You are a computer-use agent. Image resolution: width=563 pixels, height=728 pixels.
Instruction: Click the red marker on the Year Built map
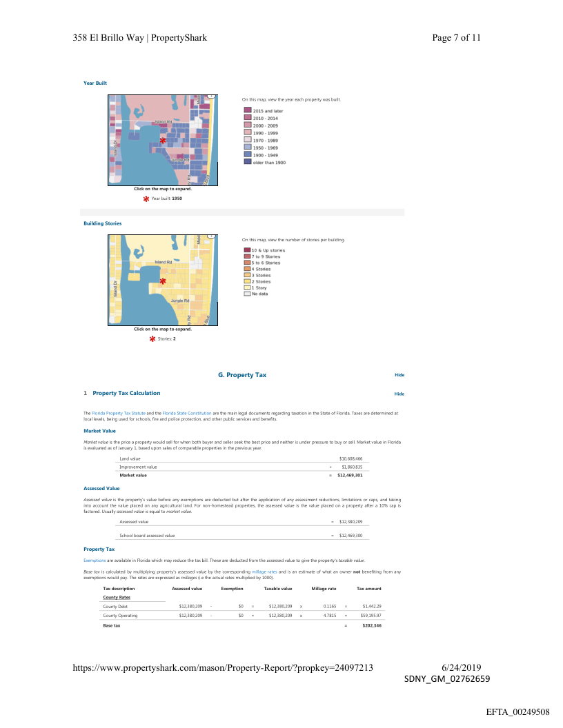pyautogui.click(x=162, y=140)
